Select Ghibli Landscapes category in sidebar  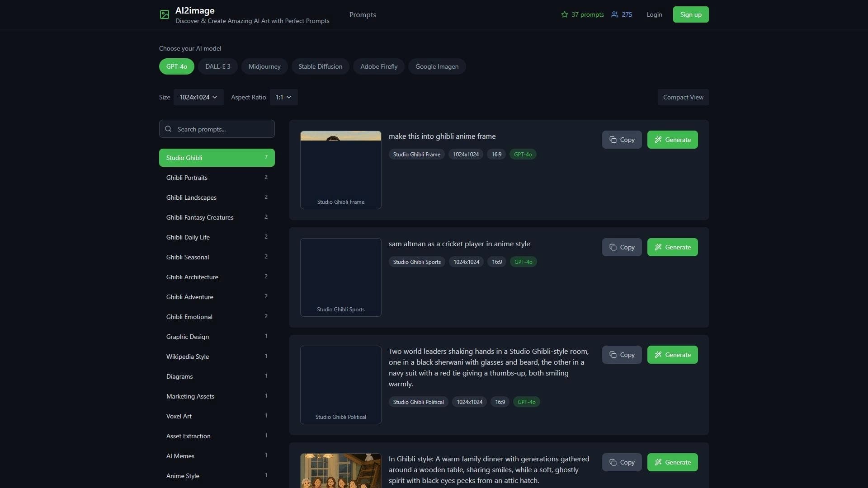tap(217, 197)
